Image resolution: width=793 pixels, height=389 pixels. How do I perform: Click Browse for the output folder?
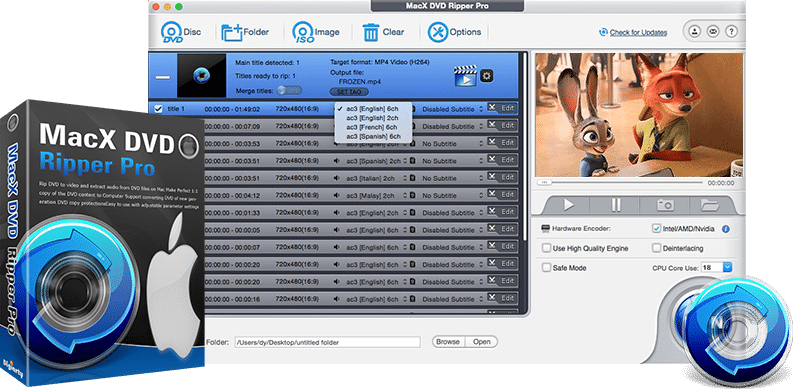(x=448, y=341)
